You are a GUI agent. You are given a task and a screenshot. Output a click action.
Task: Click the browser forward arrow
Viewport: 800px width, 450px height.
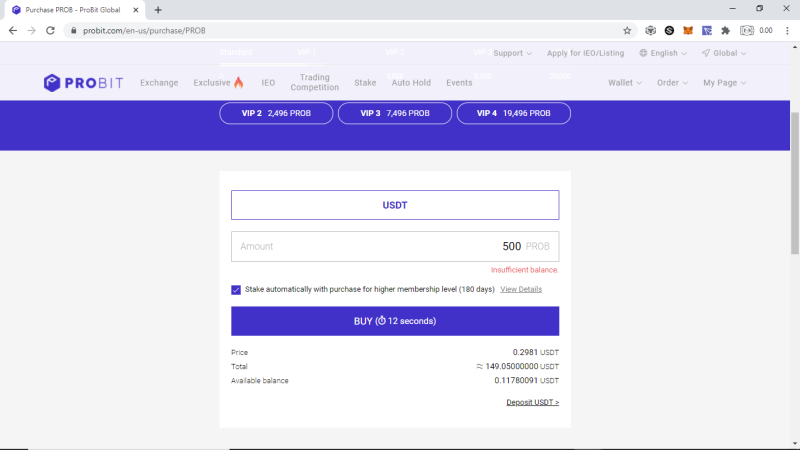pos(32,31)
